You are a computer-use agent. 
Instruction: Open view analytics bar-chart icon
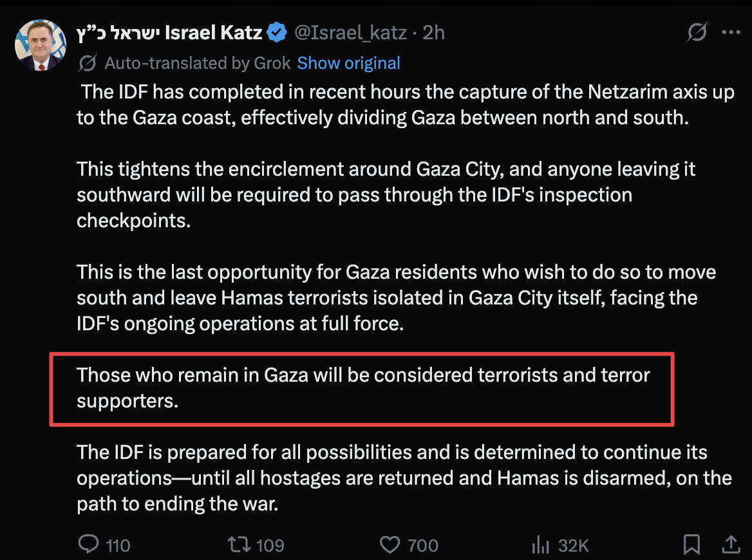tap(540, 545)
